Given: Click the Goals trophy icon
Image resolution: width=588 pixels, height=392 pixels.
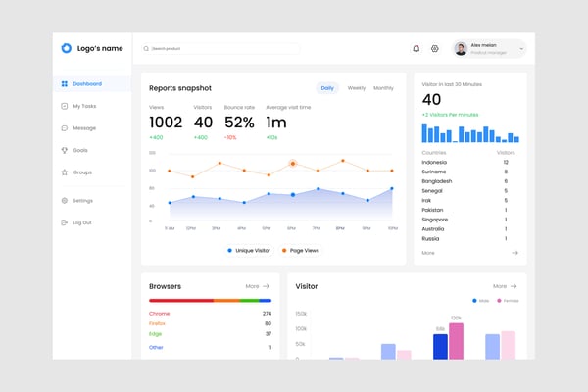Looking at the screenshot, I should 65,150.
